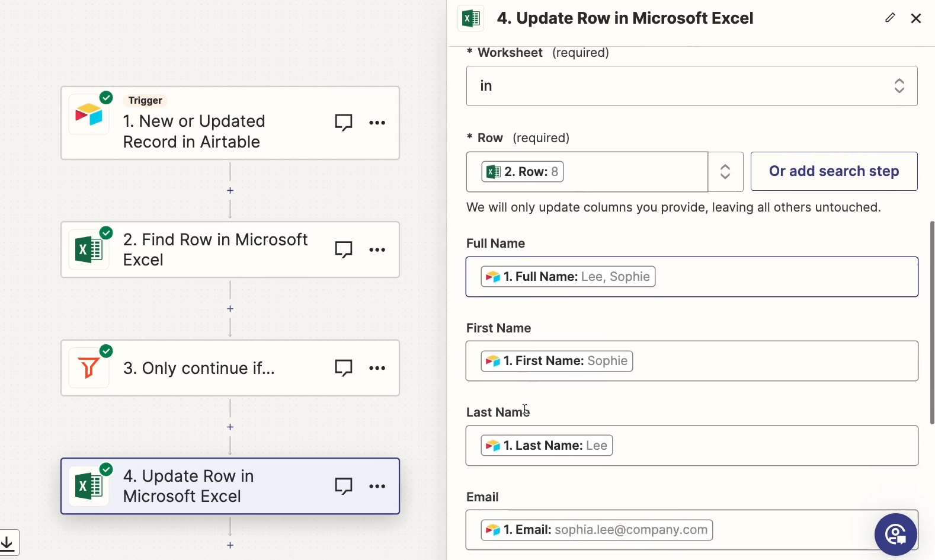
Task: Click Or add search step button
Action: (834, 171)
